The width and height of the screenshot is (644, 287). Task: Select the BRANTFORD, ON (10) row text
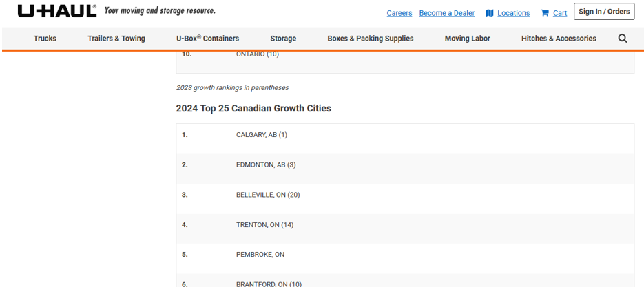[269, 284]
